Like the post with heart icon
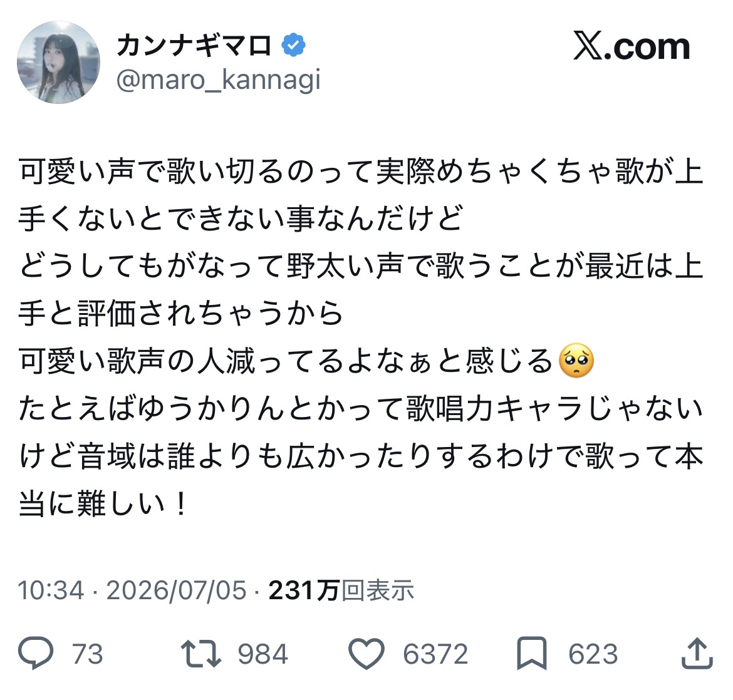This screenshot has height=700, width=733. point(366,653)
